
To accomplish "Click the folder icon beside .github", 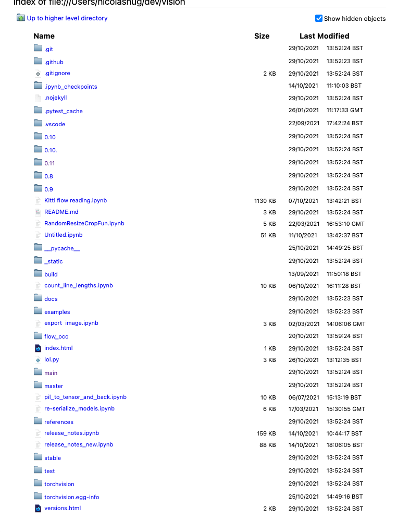I will [38, 61].
